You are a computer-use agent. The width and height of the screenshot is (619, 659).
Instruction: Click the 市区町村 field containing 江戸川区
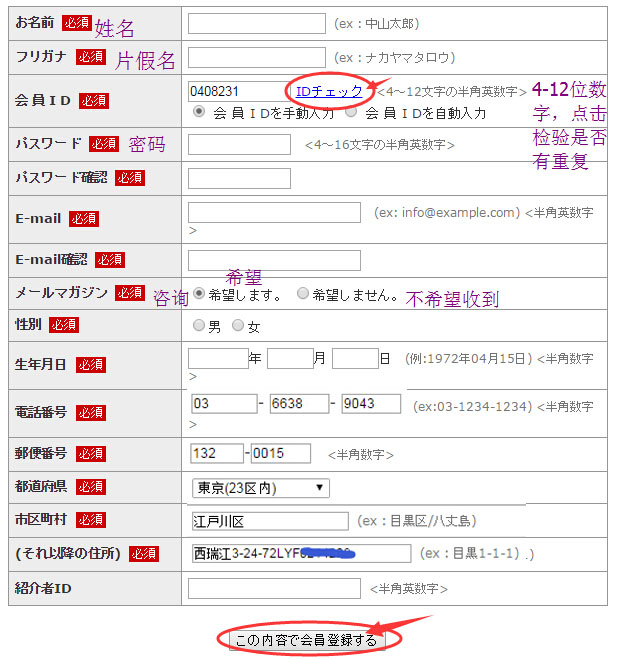click(269, 521)
